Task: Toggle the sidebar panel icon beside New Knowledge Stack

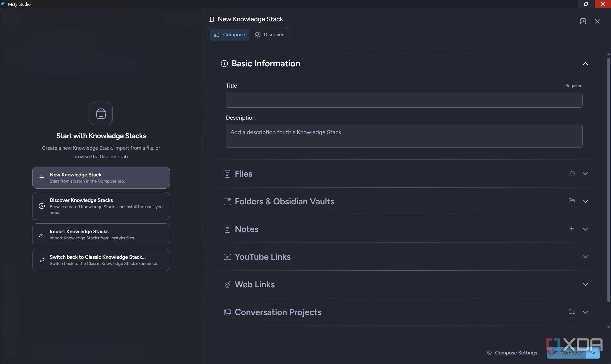Action: tap(211, 19)
